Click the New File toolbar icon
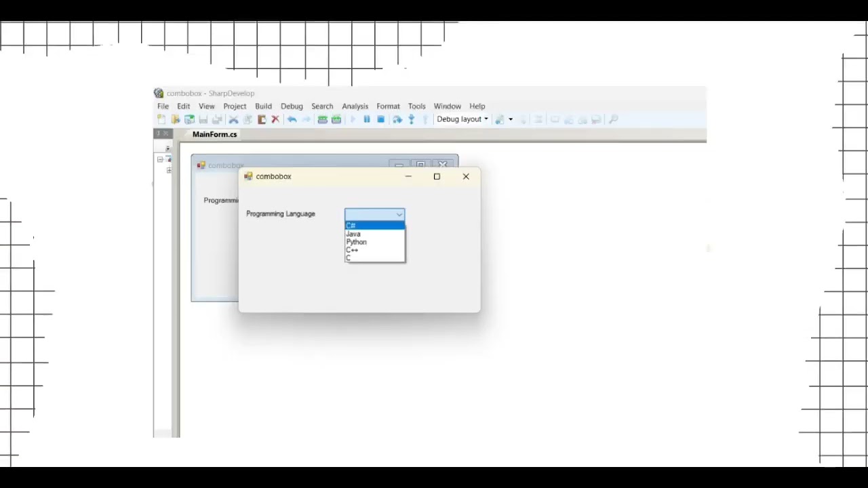 click(161, 119)
